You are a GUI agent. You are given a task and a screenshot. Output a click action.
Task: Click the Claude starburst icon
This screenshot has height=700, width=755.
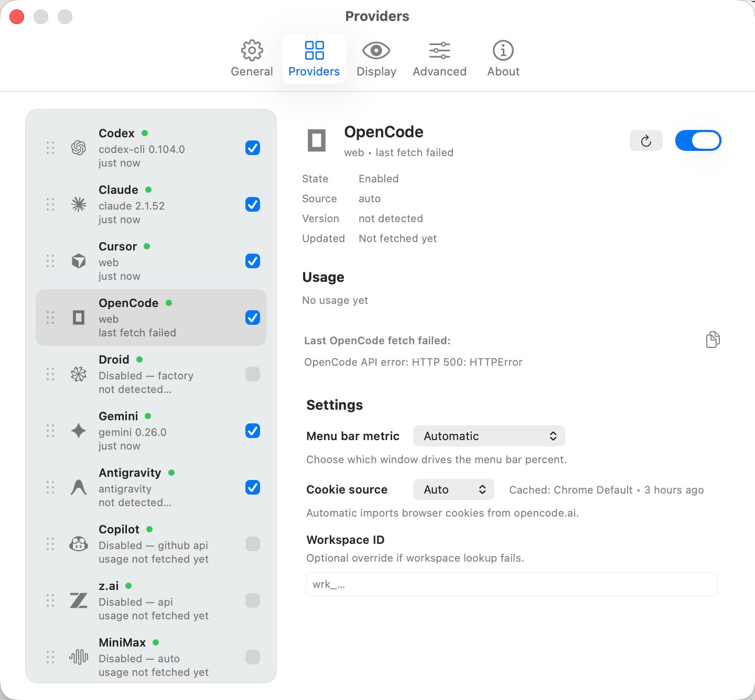(79, 204)
